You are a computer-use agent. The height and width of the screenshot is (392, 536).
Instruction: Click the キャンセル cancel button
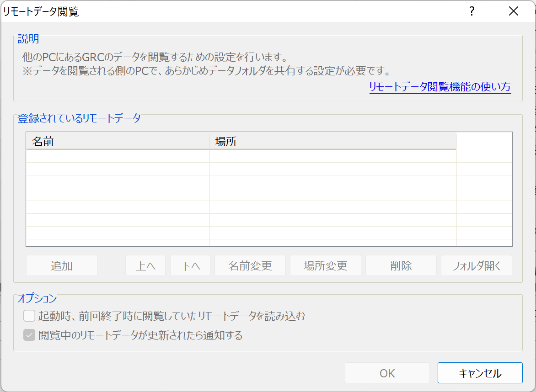click(x=480, y=372)
